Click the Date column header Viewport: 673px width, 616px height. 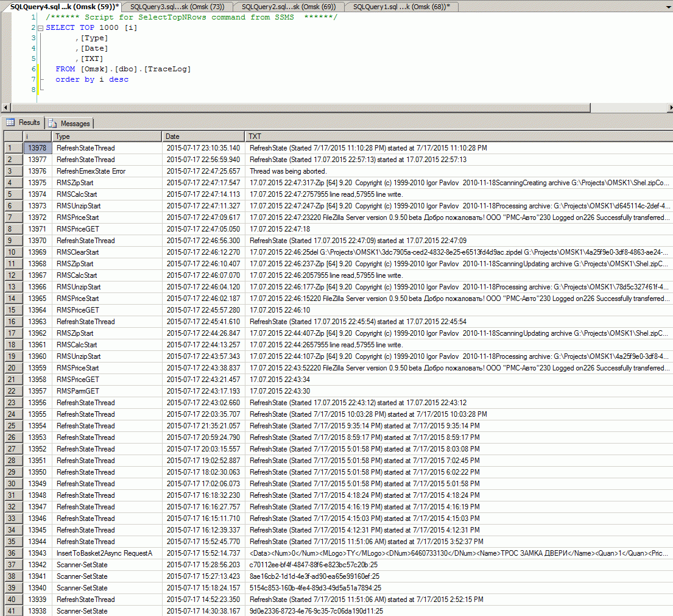203,136
